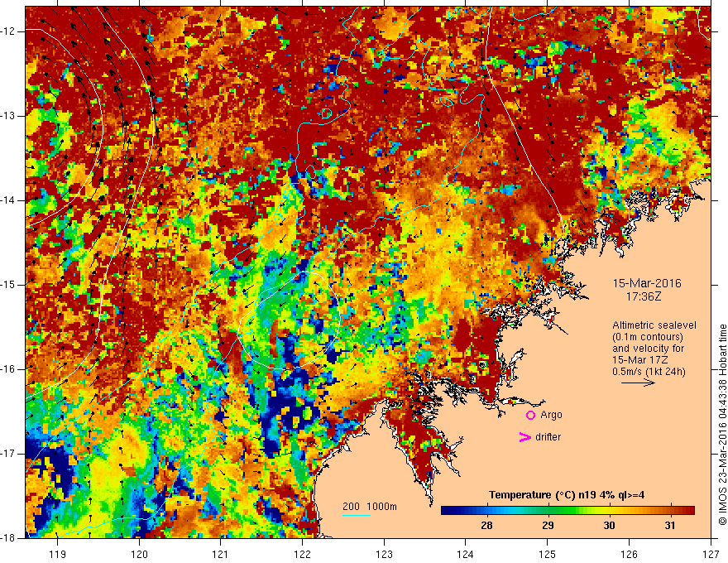
Task: Click the temperature color bar legend
Action: (568, 510)
